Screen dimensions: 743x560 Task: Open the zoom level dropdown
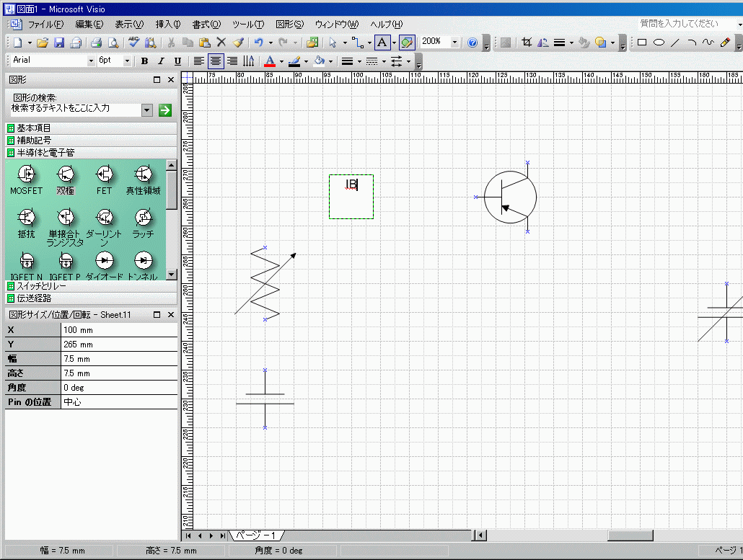(x=454, y=43)
